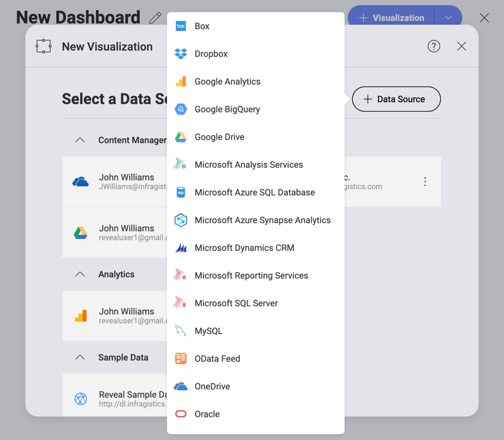This screenshot has height=440, width=504.
Task: Open John Williams Google Drive account row
Action: [115, 233]
